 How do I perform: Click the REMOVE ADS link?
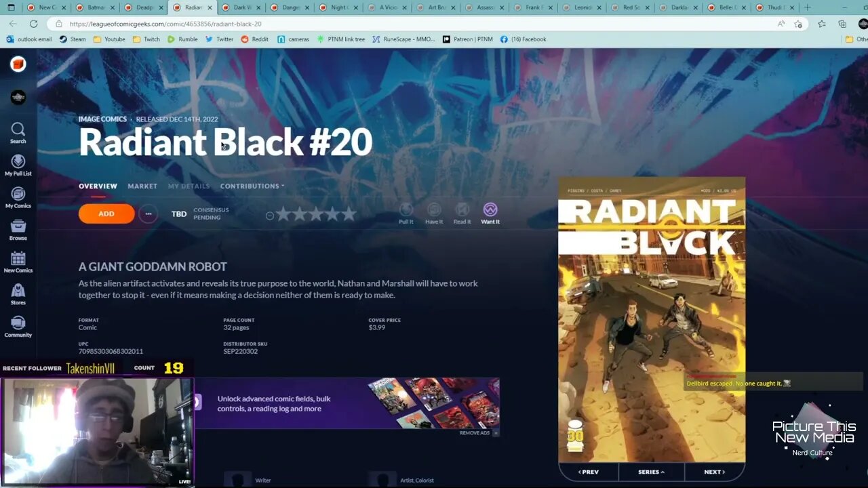tap(475, 433)
